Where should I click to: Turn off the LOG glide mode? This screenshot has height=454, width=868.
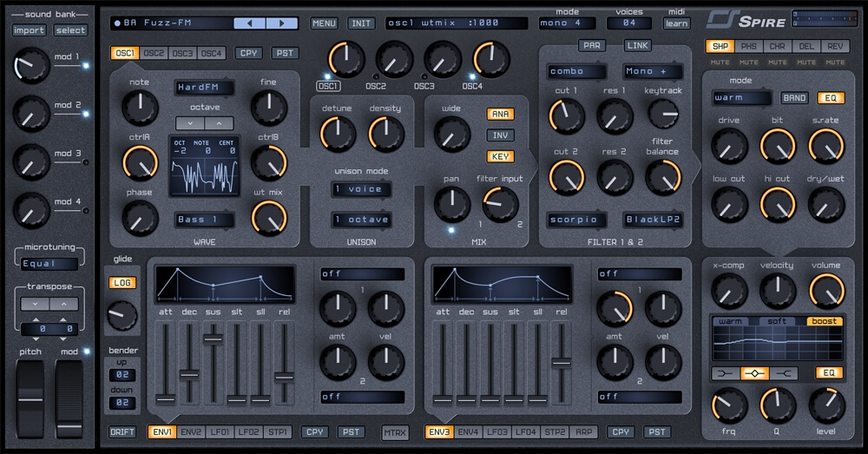coord(122,283)
